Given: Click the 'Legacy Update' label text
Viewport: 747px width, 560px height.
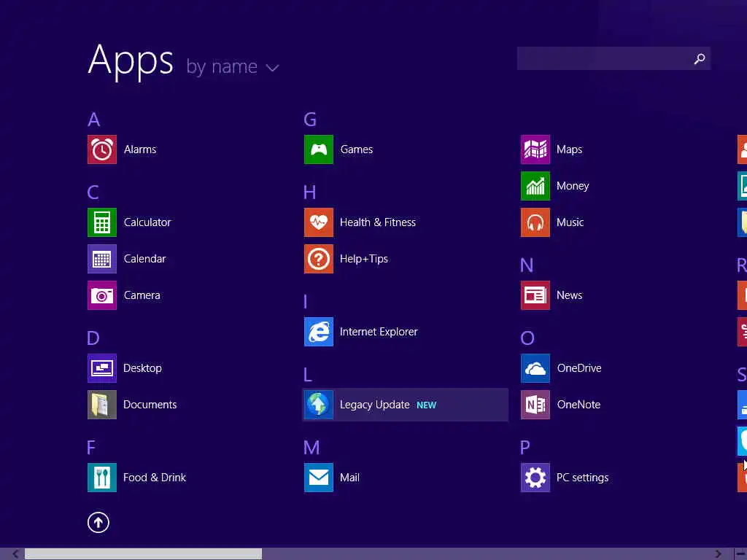Looking at the screenshot, I should coord(375,405).
